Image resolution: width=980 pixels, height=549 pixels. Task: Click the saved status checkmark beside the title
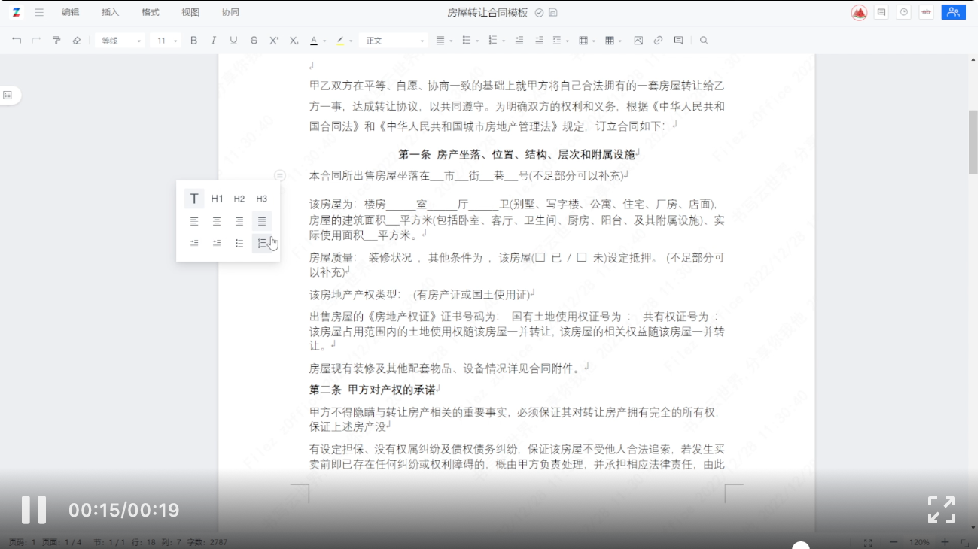pos(539,13)
